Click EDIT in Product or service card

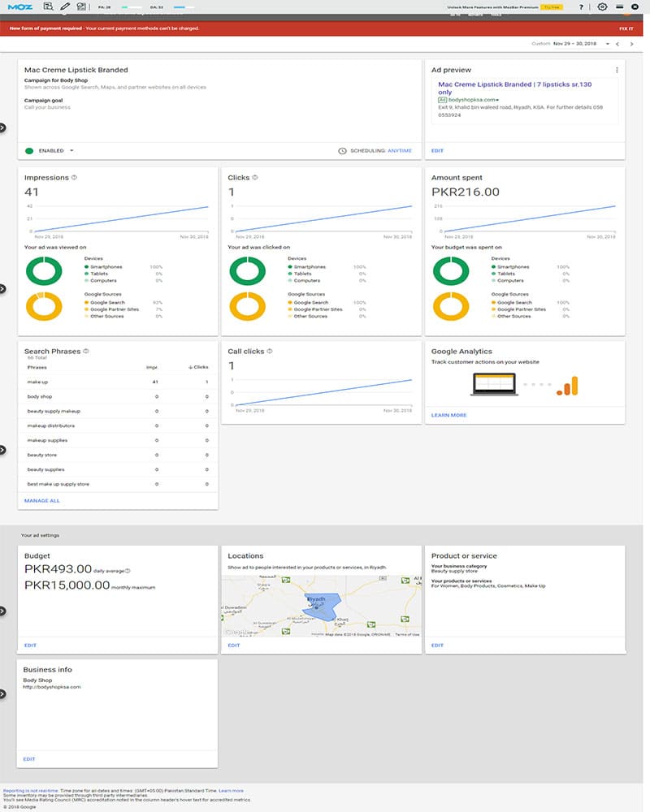[x=437, y=646]
